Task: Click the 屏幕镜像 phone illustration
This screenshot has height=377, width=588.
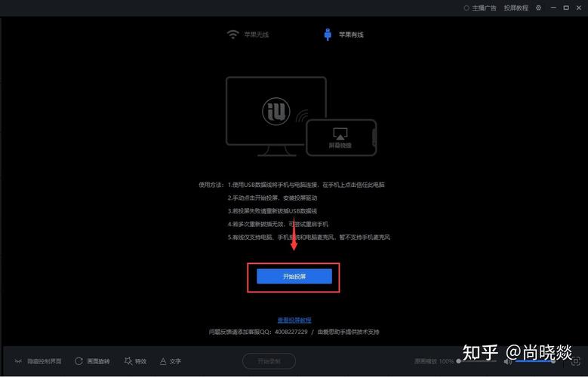Action: point(340,137)
